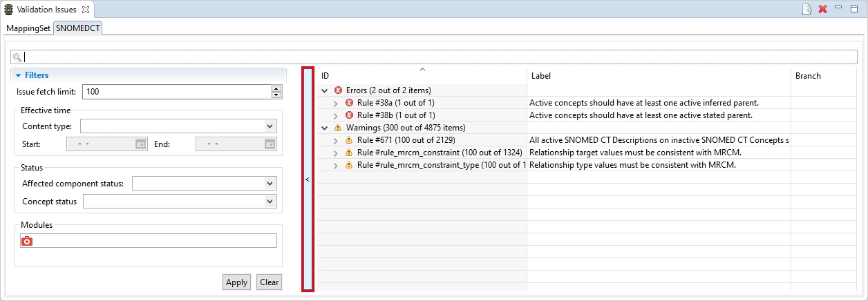Collapse the Errors group in the tree
Image resolution: width=868 pixels, height=301 pixels.
pos(325,90)
